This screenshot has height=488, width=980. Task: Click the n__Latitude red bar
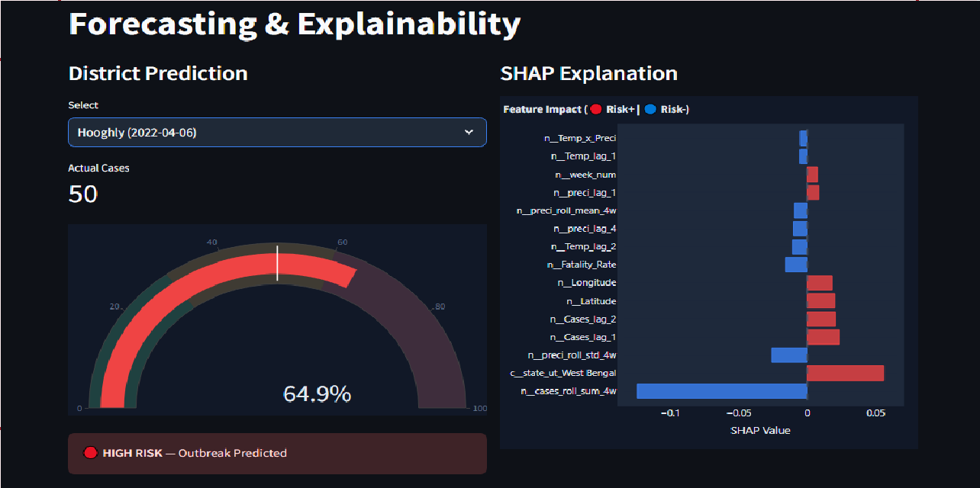tap(820, 301)
